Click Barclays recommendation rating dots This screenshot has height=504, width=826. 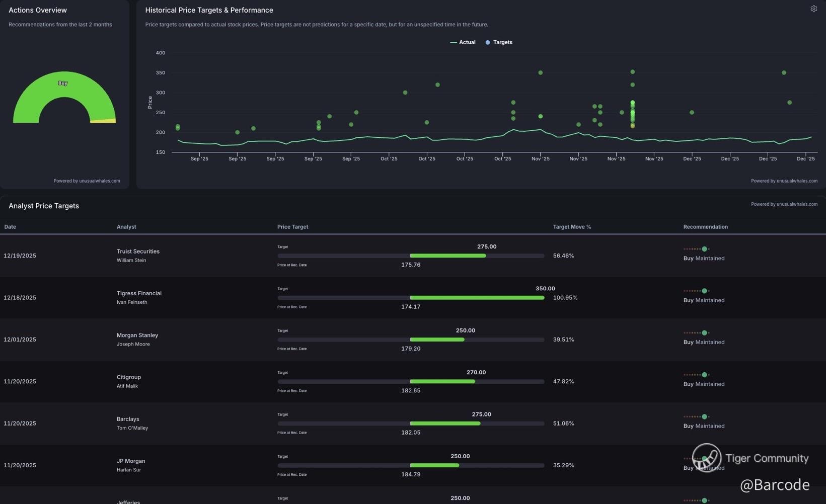pyautogui.click(x=697, y=416)
